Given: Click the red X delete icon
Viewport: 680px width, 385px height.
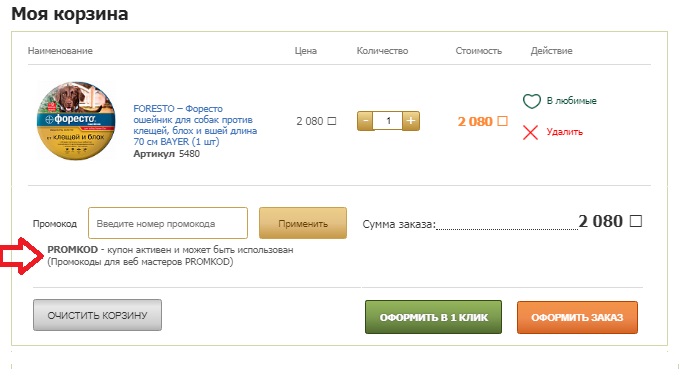Looking at the screenshot, I should point(530,132).
